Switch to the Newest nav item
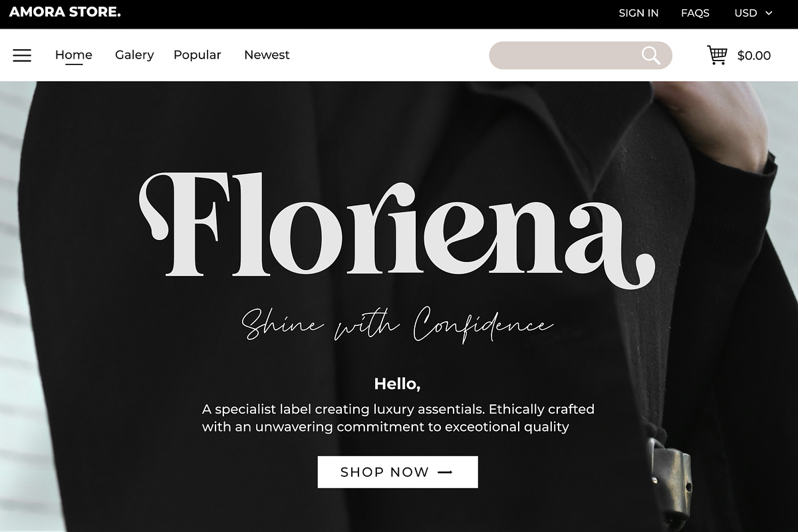The height and width of the screenshot is (532, 798). pyautogui.click(x=267, y=55)
